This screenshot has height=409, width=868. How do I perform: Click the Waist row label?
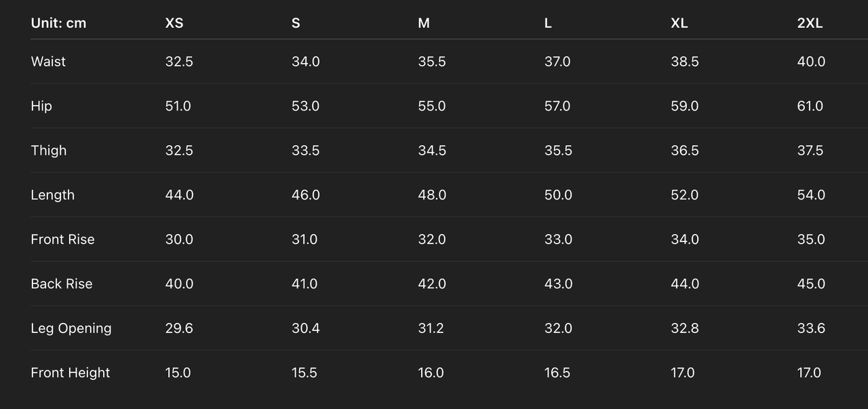click(x=48, y=62)
